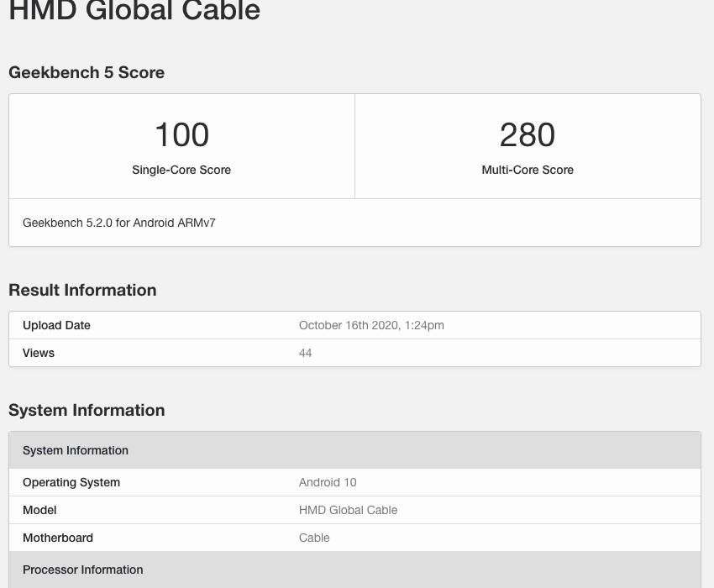Expand the System Information table header
The height and width of the screenshot is (588, 714).
coord(76,450)
